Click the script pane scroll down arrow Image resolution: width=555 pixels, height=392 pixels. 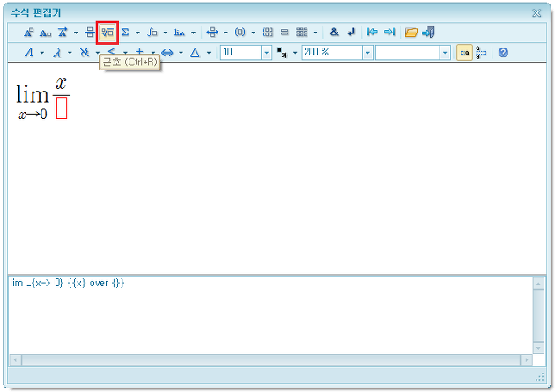[538, 348]
